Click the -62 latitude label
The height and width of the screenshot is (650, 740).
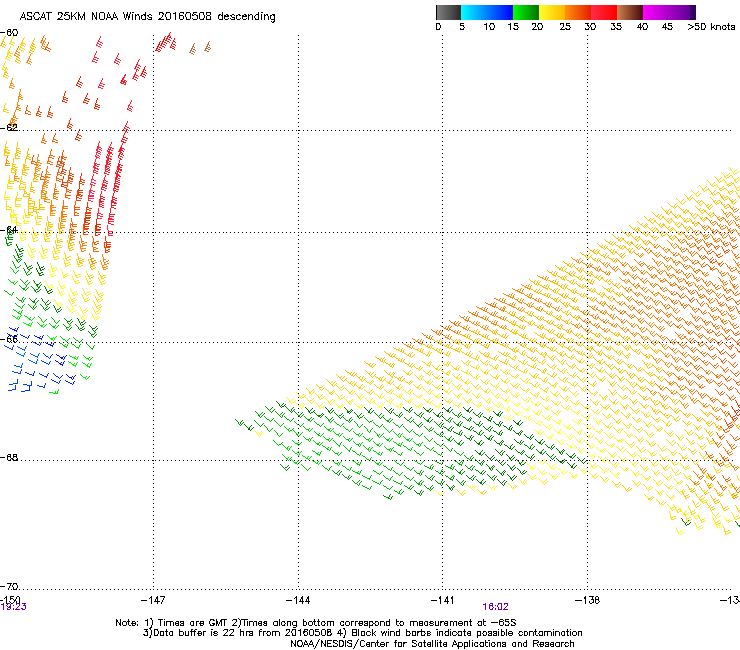tap(9, 127)
